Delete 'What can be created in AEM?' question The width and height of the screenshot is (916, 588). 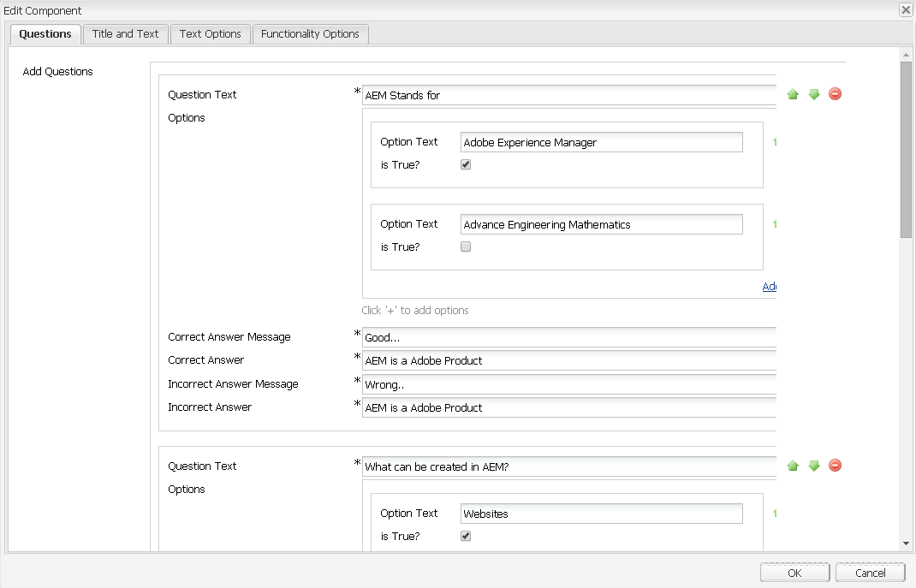836,466
